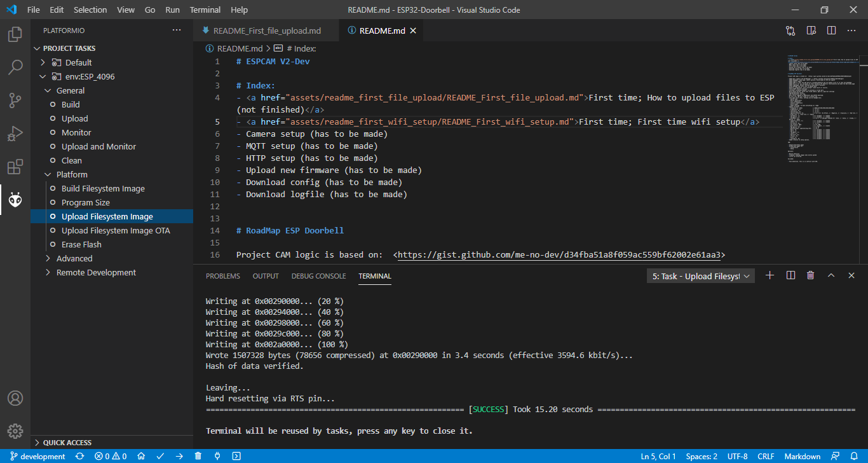The width and height of the screenshot is (868, 463).
Task: Open the terminal selector dropdown
Action: pos(700,276)
